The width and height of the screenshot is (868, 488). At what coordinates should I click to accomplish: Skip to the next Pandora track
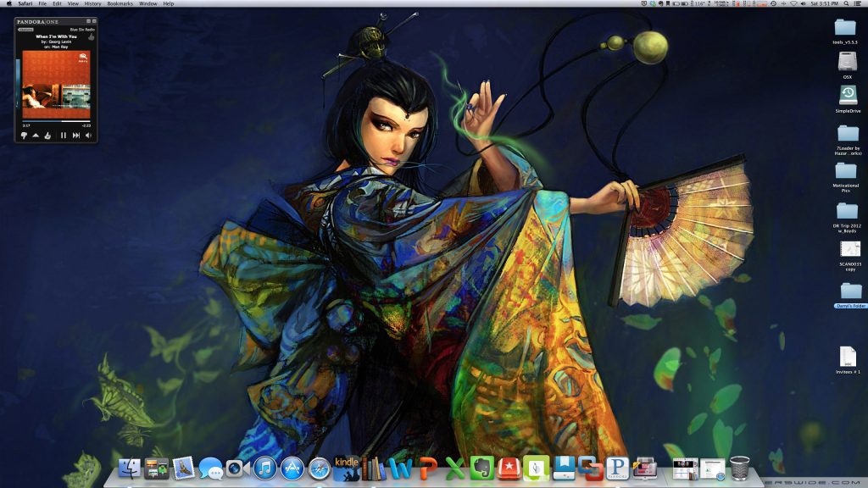(x=76, y=136)
